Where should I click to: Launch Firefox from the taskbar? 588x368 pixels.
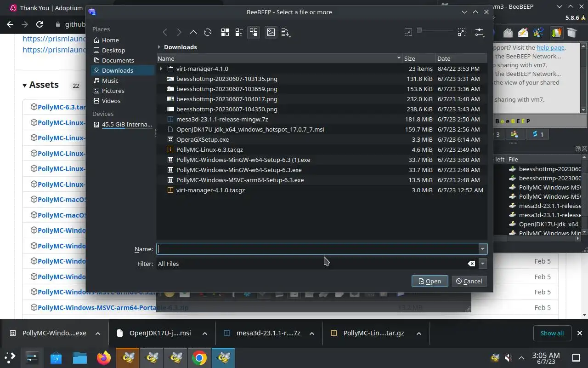click(x=104, y=357)
